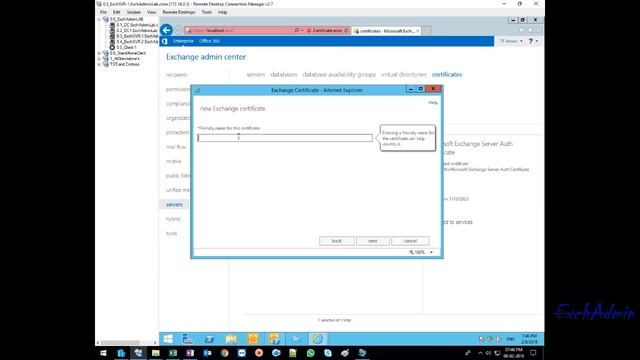Image resolution: width=640 pixels, height=360 pixels.
Task: Open mail flow in EAC left navigation
Action: pos(176,147)
